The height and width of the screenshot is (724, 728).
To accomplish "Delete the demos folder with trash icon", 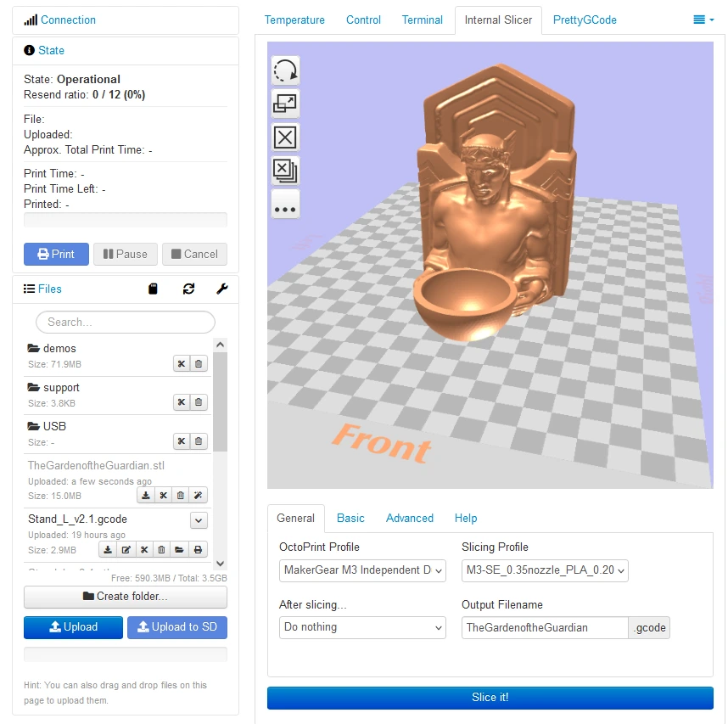I will point(199,363).
